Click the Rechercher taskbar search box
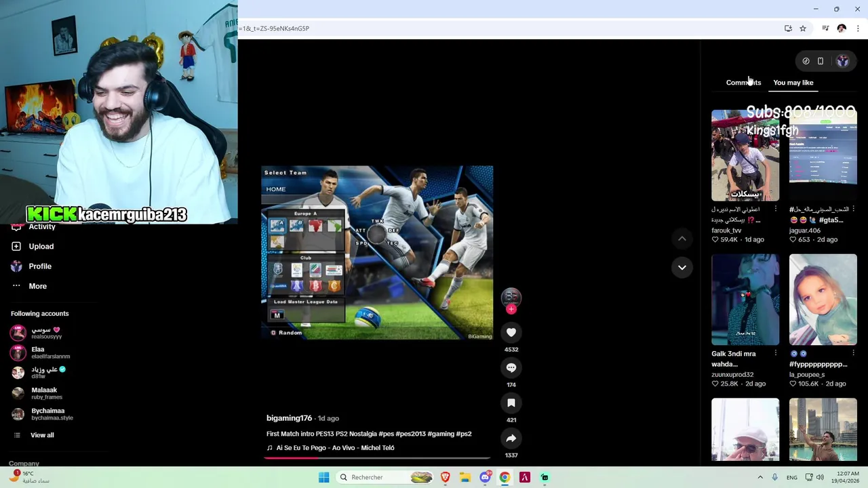The width and height of the screenshot is (868, 488). pyautogui.click(x=386, y=477)
